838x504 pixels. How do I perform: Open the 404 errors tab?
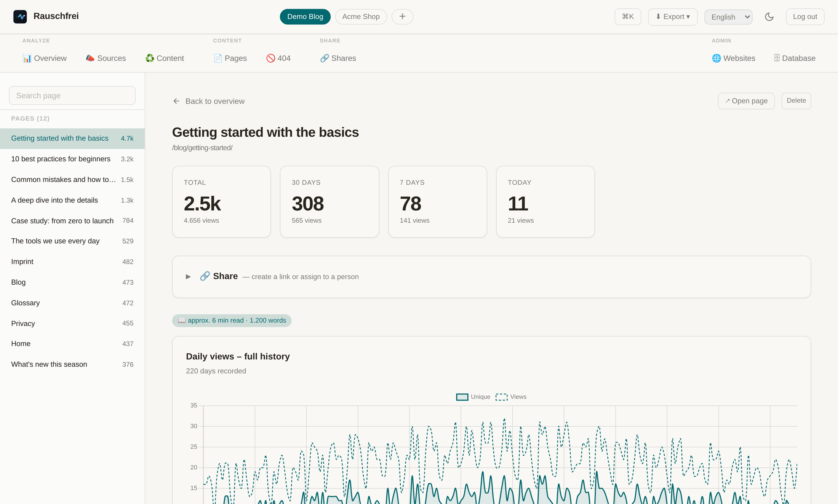[x=278, y=58]
